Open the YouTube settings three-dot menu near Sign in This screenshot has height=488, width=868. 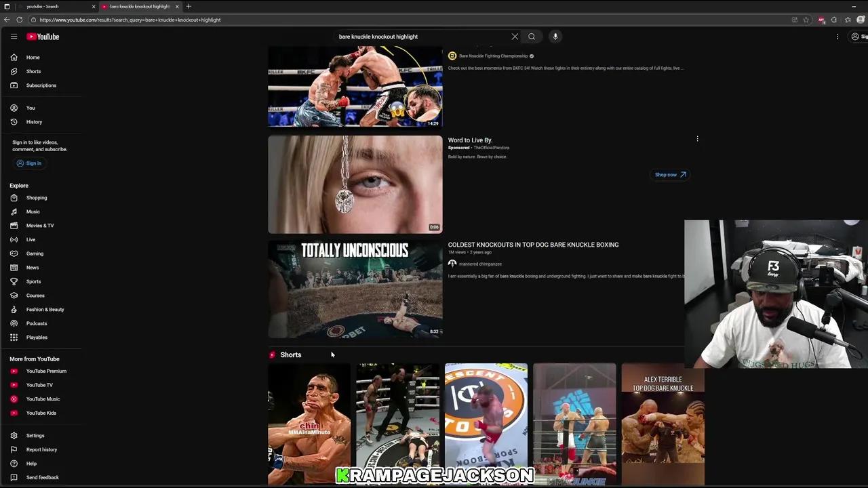[837, 37]
